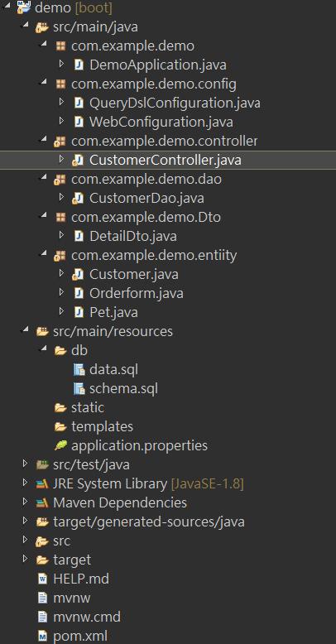The image size is (336, 644).
Task: Click the green leaf icon of application.properties
Action: pyautogui.click(x=60, y=445)
